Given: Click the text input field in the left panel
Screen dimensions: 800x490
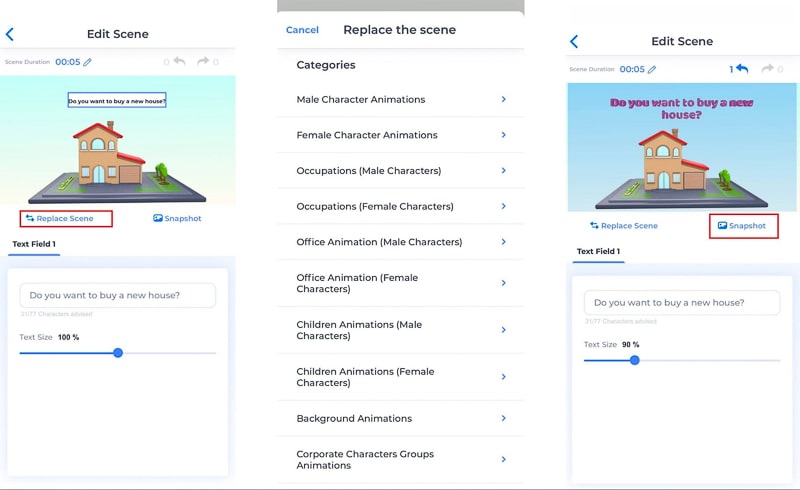Looking at the screenshot, I should coord(118,295).
